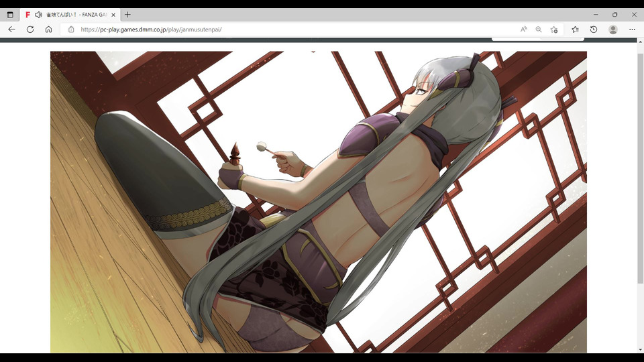Restore down the browser window
This screenshot has width=644, height=362.
(615, 15)
